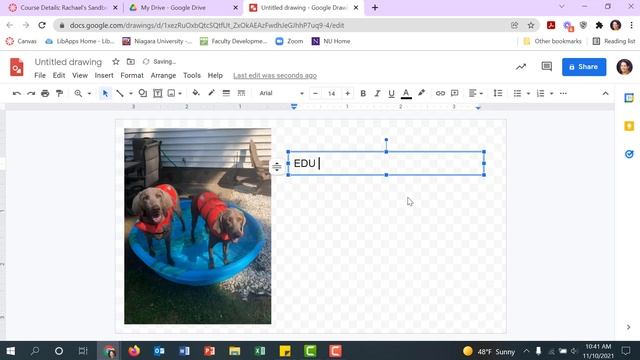Print the drawing
The height and width of the screenshot is (360, 640).
point(45,93)
